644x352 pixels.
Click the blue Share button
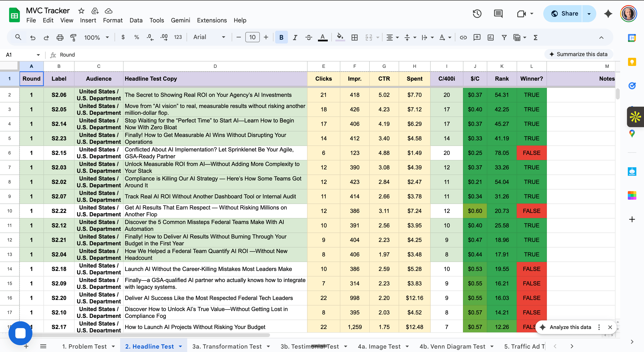point(565,13)
